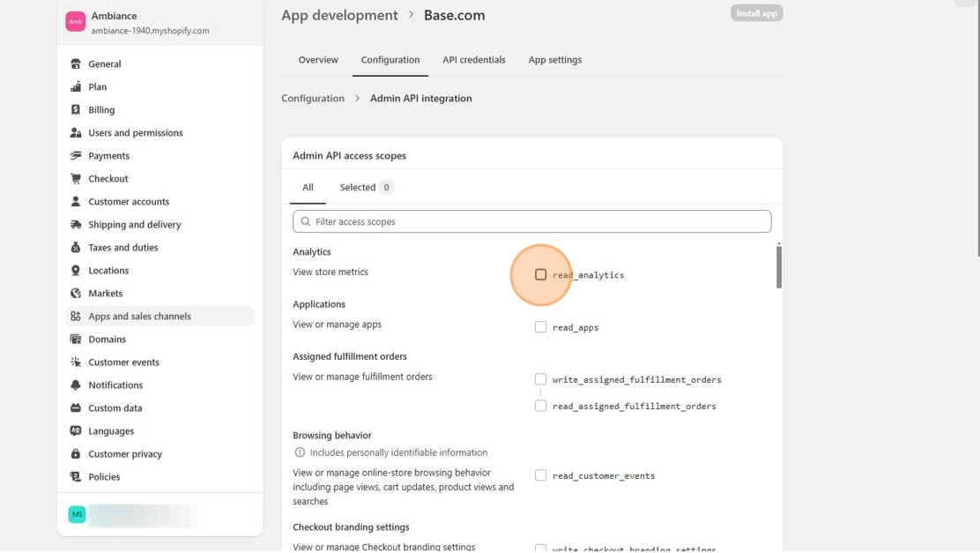This screenshot has height=553, width=980.
Task: Open the Overview tab
Action: click(318, 60)
